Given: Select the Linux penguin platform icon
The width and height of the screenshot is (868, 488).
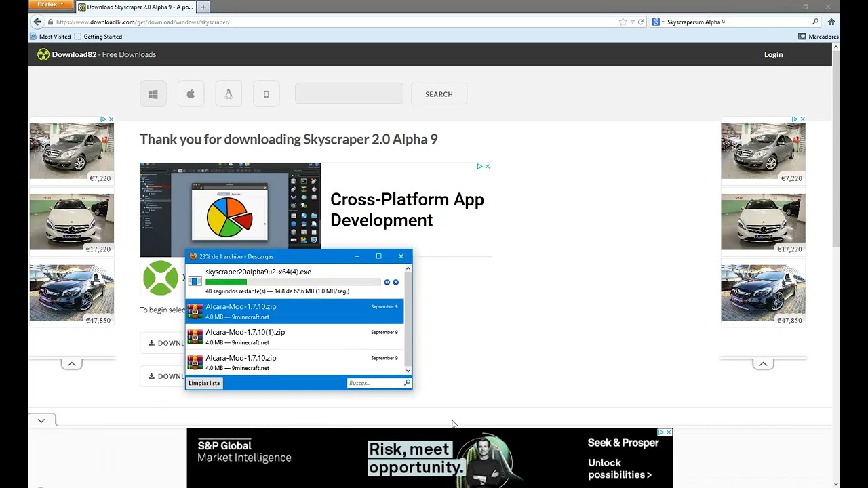Looking at the screenshot, I should (x=229, y=94).
